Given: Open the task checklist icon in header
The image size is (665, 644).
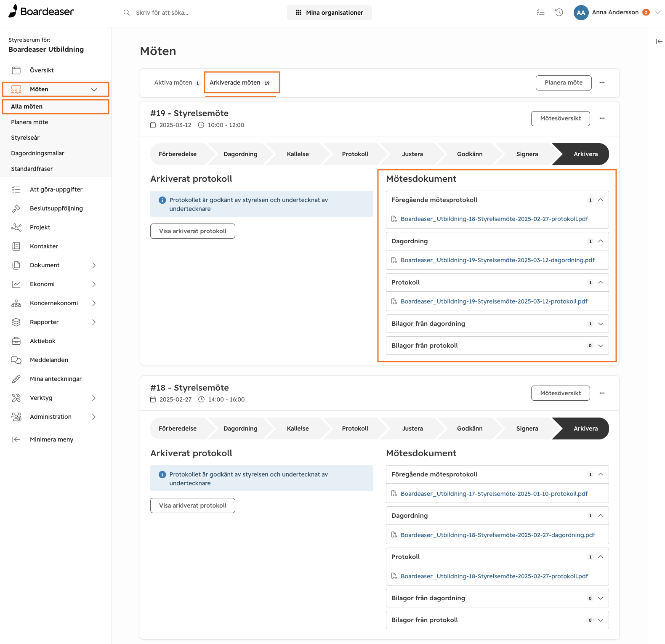Looking at the screenshot, I should tap(540, 12).
